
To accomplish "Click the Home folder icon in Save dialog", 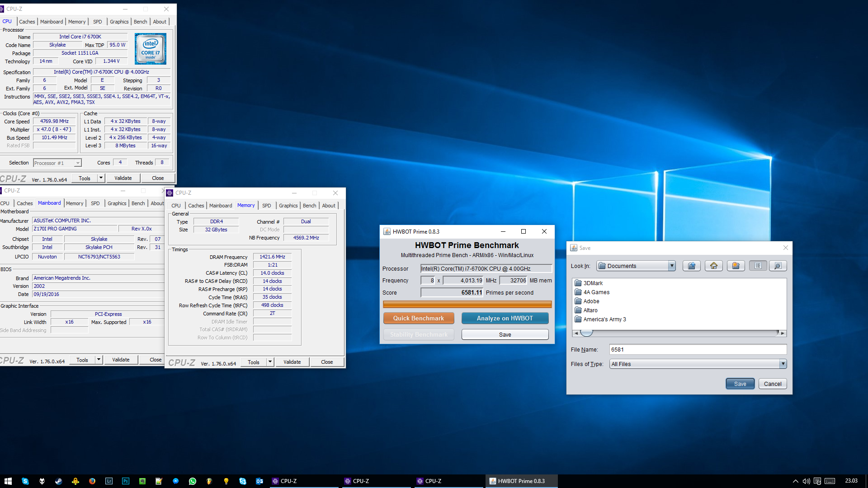I will [x=714, y=266].
